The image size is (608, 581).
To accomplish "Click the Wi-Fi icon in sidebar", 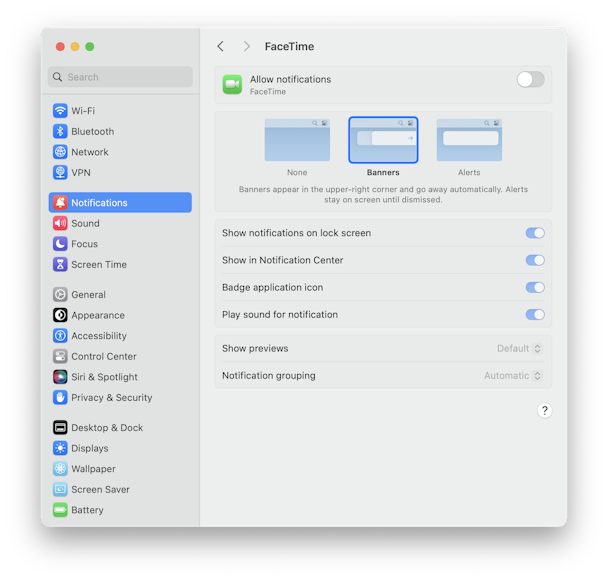I will pyautogui.click(x=60, y=111).
